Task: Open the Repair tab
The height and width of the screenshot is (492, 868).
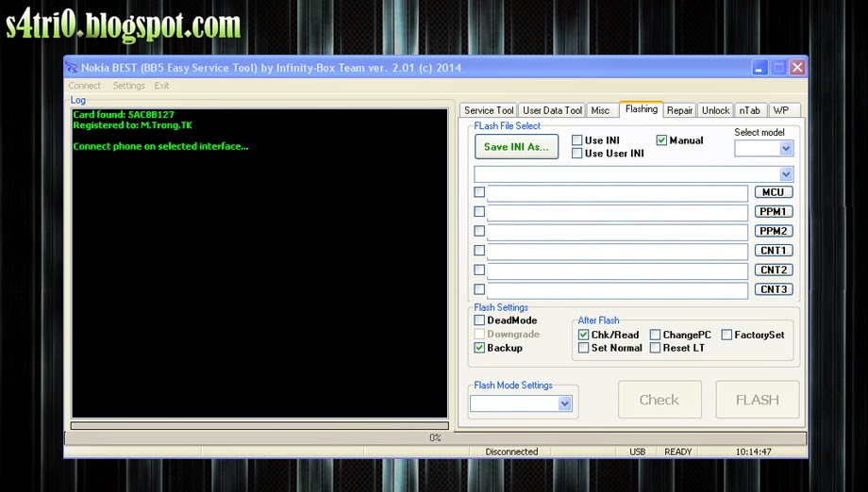Action: tap(679, 110)
